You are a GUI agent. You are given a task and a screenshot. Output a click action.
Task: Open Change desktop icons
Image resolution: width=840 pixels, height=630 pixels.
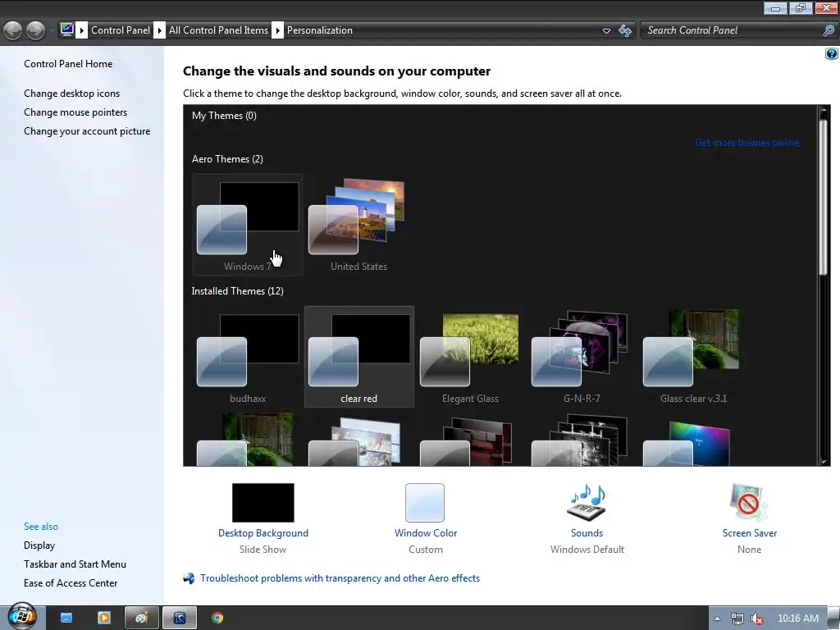(x=72, y=94)
